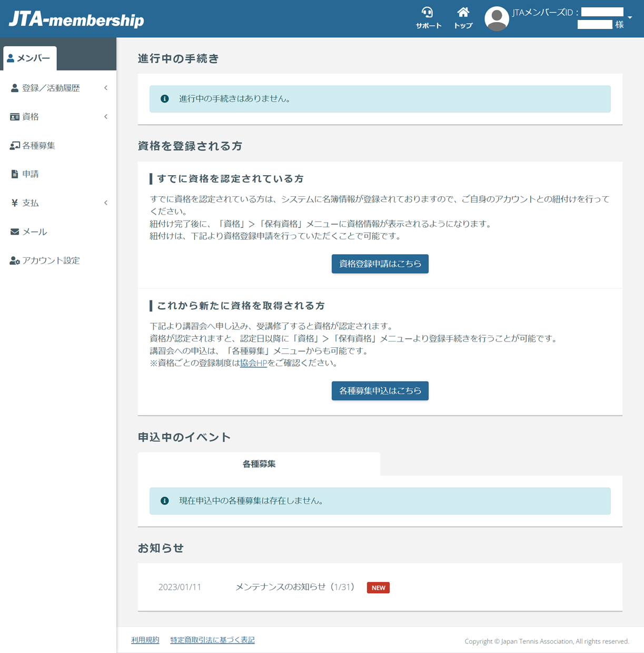The height and width of the screenshot is (653, 644).
Task: Open the メール sidebar icon
Action: 14,232
